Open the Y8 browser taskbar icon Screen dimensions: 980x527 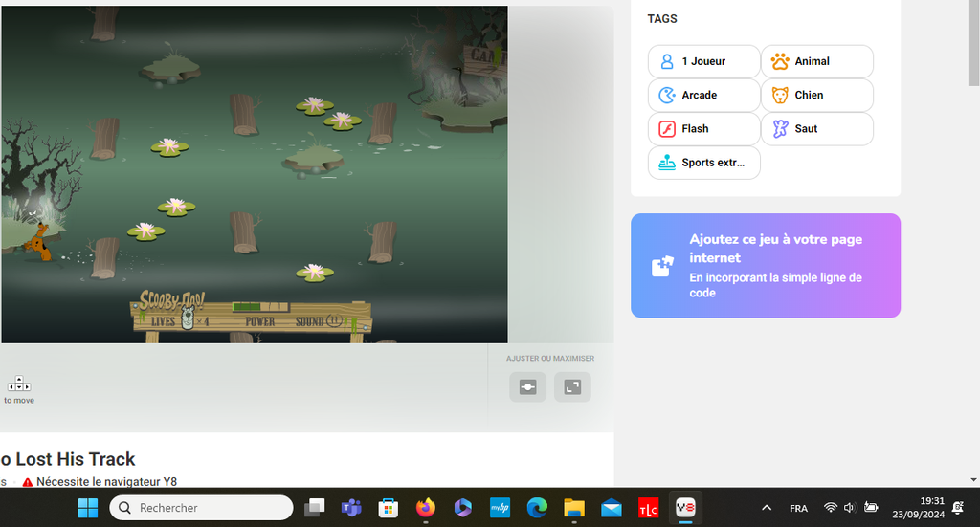[x=685, y=508]
